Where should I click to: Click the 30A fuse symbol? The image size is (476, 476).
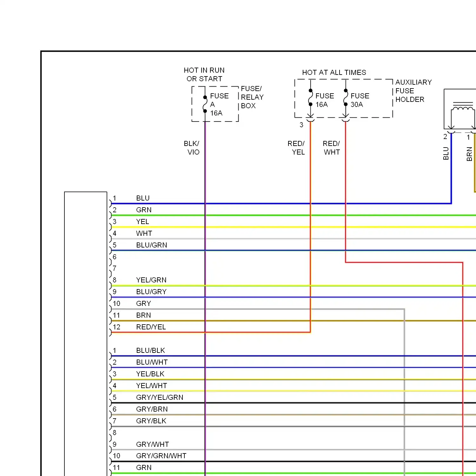pos(346,97)
